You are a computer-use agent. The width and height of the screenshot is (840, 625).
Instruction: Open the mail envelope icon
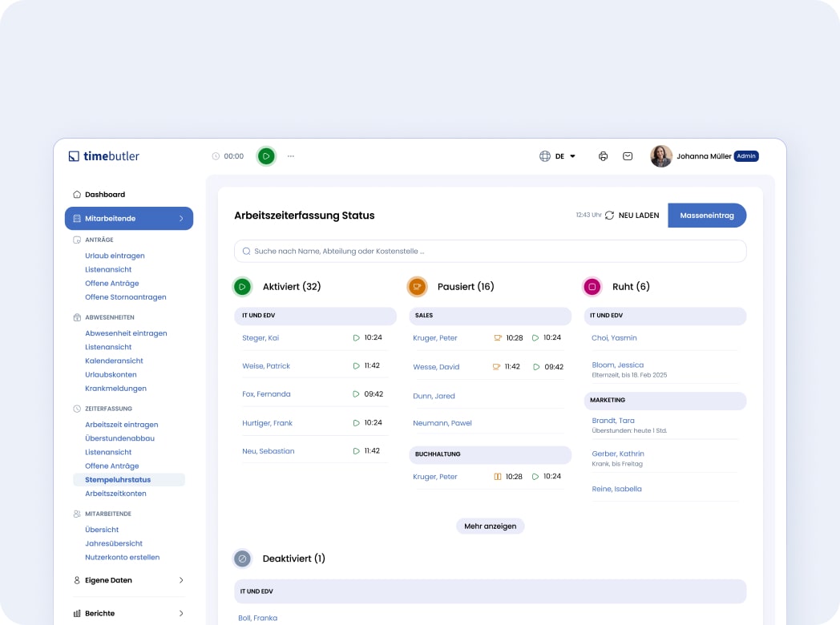click(628, 156)
